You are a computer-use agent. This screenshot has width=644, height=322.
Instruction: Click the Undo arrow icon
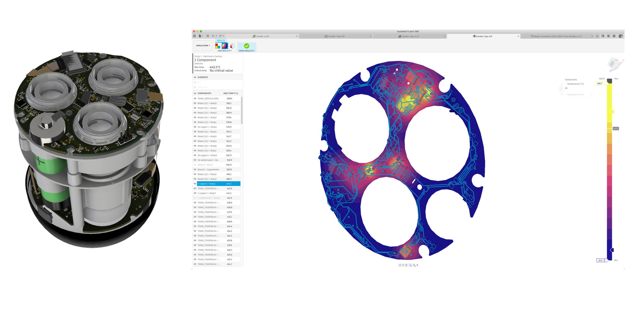tap(213, 36)
